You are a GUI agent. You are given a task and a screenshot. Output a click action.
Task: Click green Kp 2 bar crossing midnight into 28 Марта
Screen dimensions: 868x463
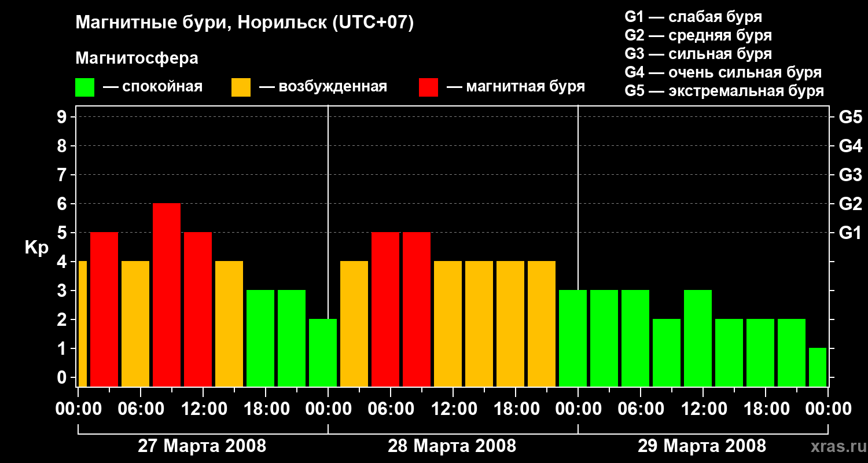323,352
